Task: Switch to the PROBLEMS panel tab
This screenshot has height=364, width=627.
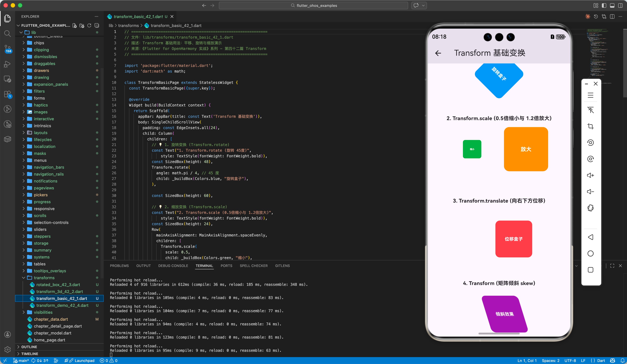Action: tap(119, 266)
